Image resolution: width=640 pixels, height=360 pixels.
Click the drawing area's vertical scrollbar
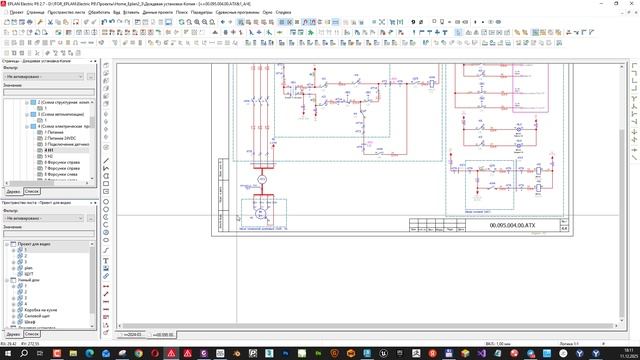tap(622, 191)
